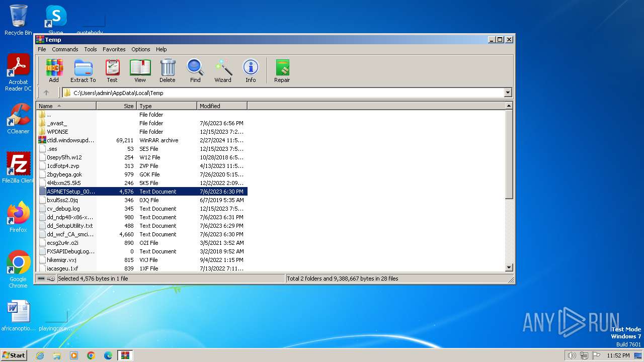Click the Repair archive icon
Screen dimensions: 644x362
pos(282,70)
